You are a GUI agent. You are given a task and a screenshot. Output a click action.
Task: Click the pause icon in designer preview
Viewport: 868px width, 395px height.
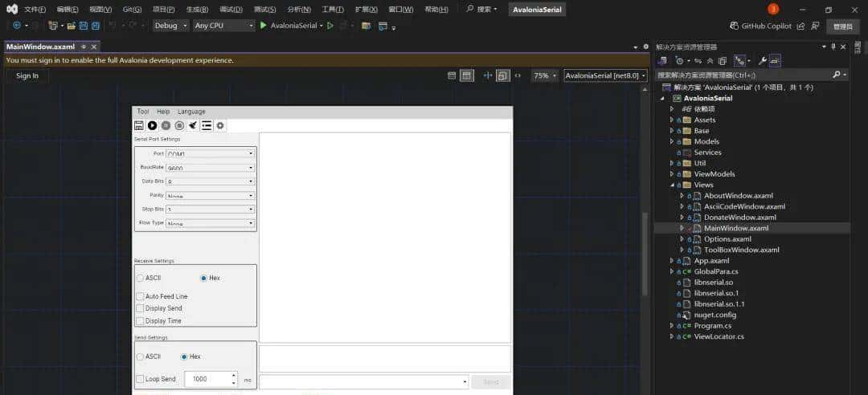[x=166, y=125]
